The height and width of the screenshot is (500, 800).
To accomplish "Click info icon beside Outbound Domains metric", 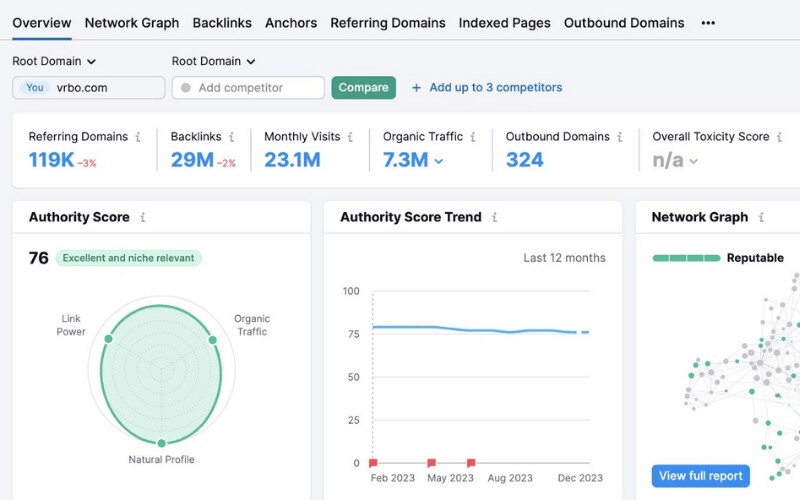I will pos(619,137).
